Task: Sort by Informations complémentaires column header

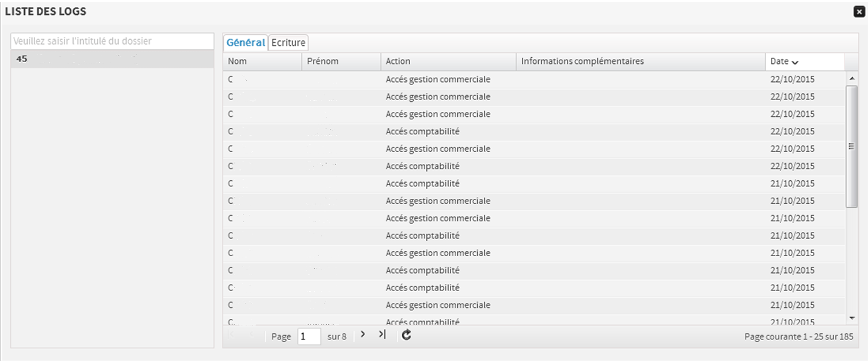Action: [641, 61]
